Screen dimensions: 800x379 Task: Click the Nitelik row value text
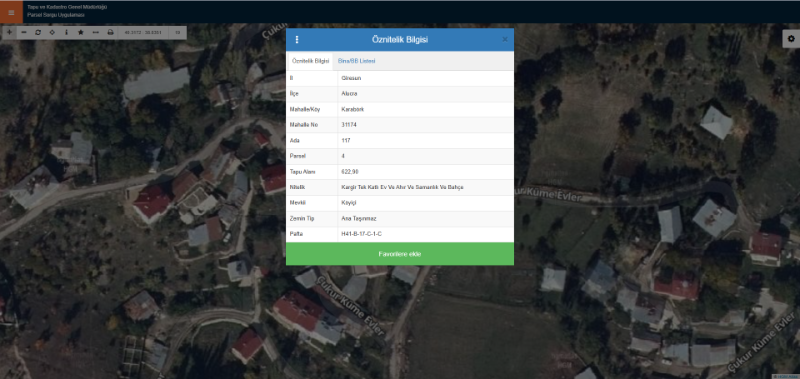(403, 188)
